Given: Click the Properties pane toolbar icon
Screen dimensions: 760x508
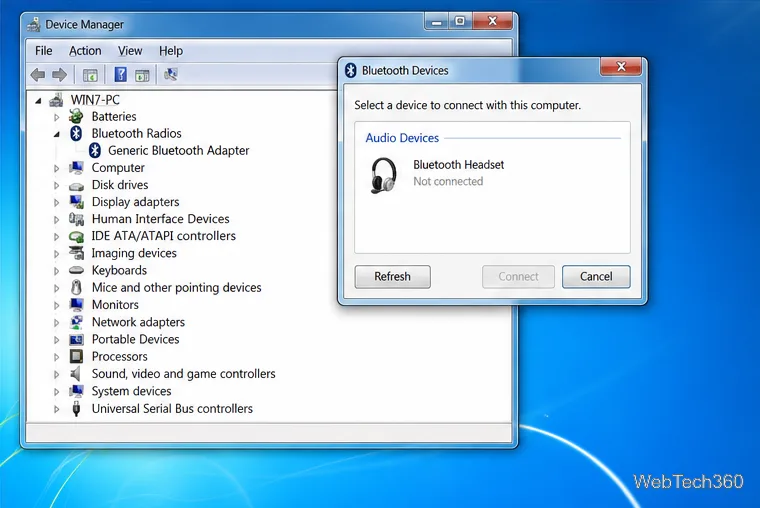Looking at the screenshot, I should (x=142, y=75).
